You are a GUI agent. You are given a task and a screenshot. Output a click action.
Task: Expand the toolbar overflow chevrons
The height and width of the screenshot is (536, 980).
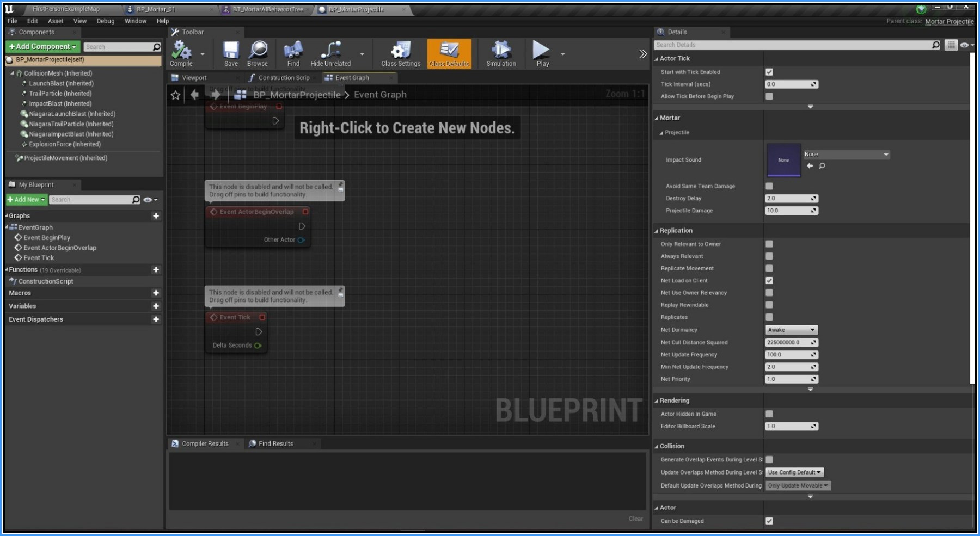point(643,54)
